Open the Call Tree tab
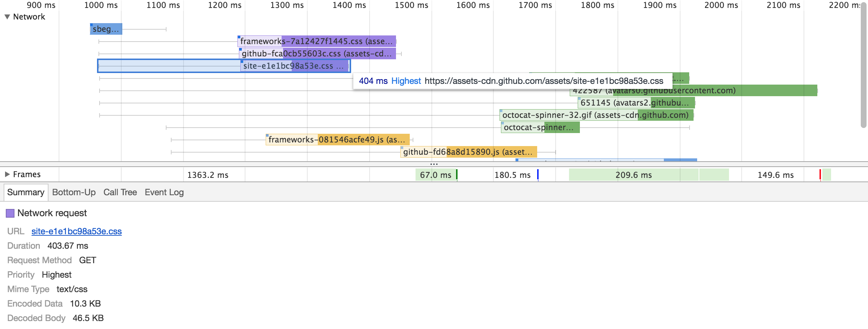The image size is (868, 329). pos(120,192)
